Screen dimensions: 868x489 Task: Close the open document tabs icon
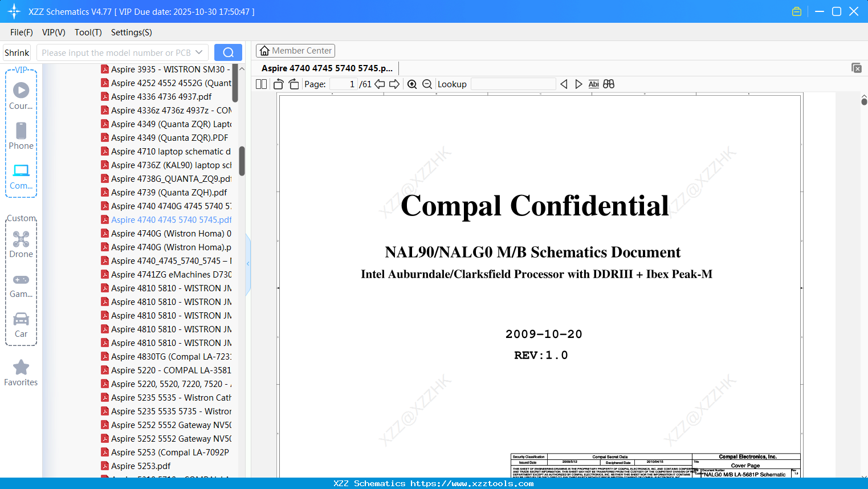point(857,68)
